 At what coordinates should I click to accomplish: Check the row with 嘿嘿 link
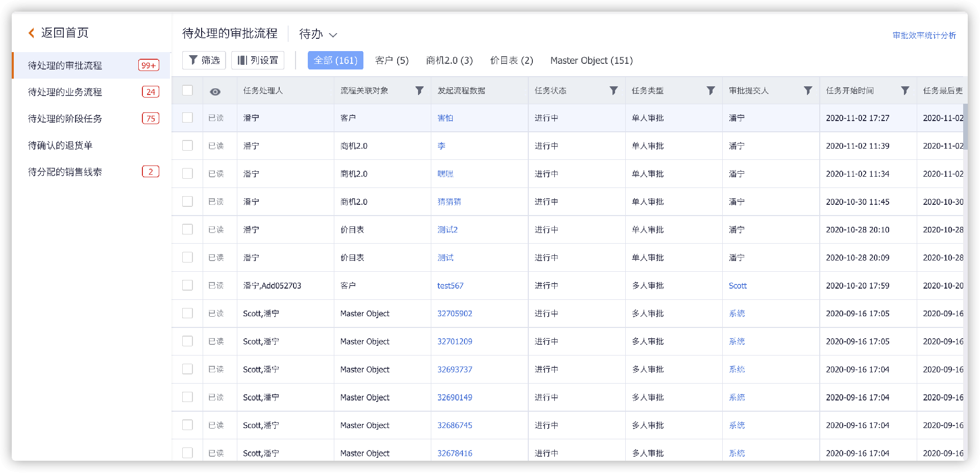coord(187,174)
